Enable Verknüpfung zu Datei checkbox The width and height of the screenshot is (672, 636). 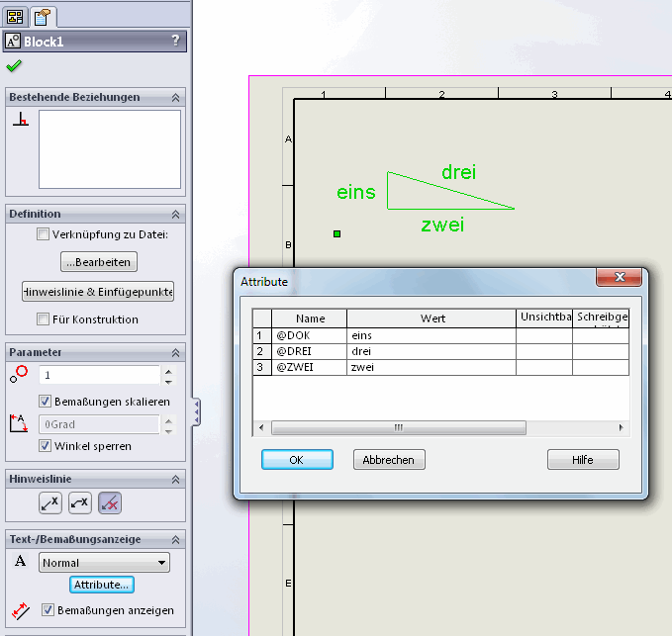pyautogui.click(x=43, y=233)
